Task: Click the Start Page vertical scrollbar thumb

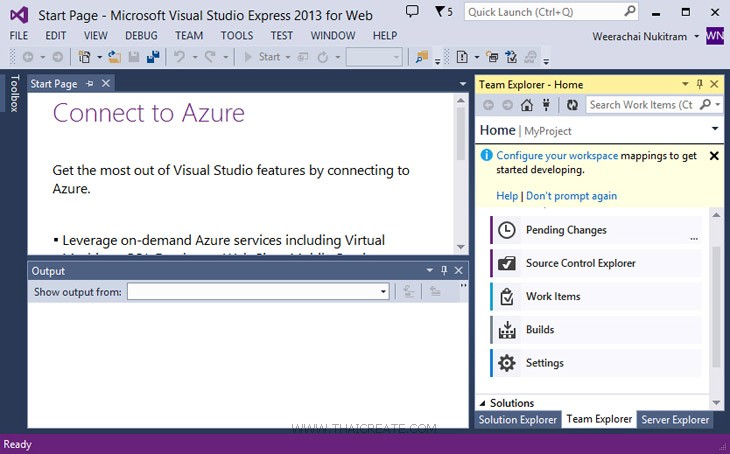Action: (460, 134)
